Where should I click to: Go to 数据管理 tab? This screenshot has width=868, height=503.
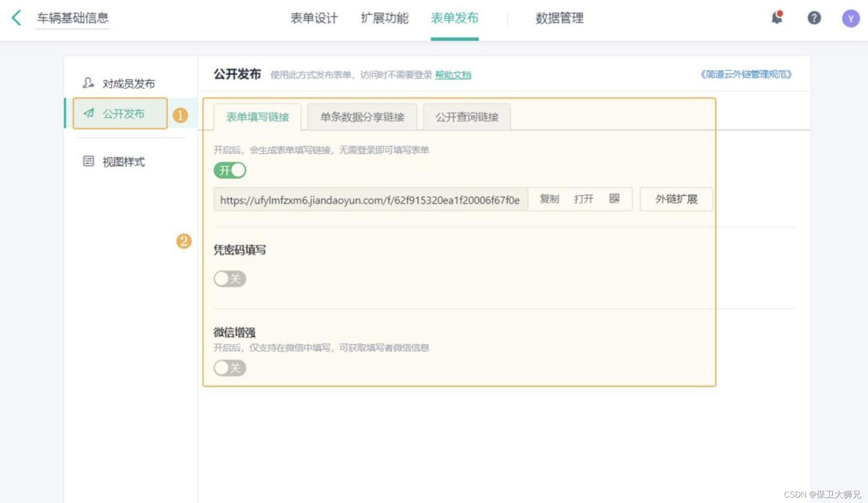pyautogui.click(x=559, y=18)
